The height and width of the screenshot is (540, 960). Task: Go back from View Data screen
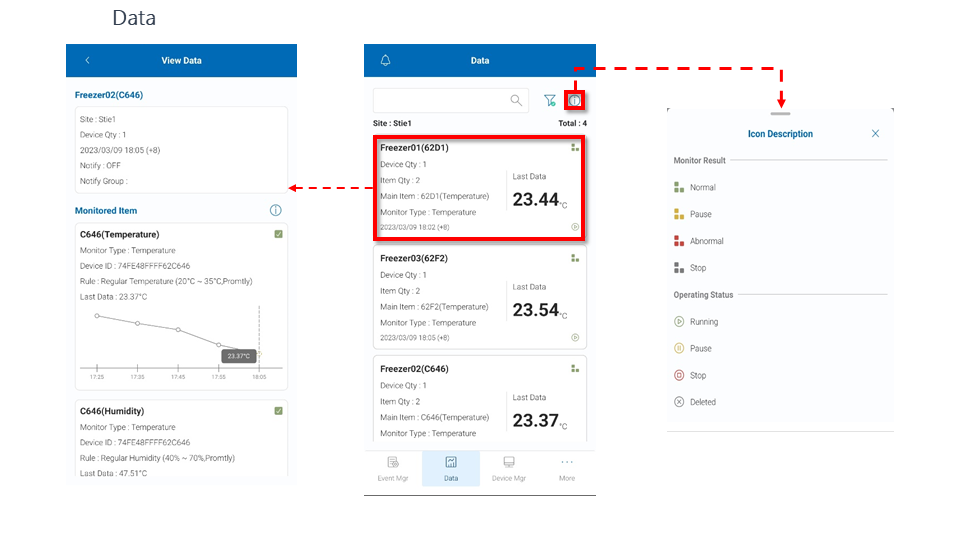87,61
